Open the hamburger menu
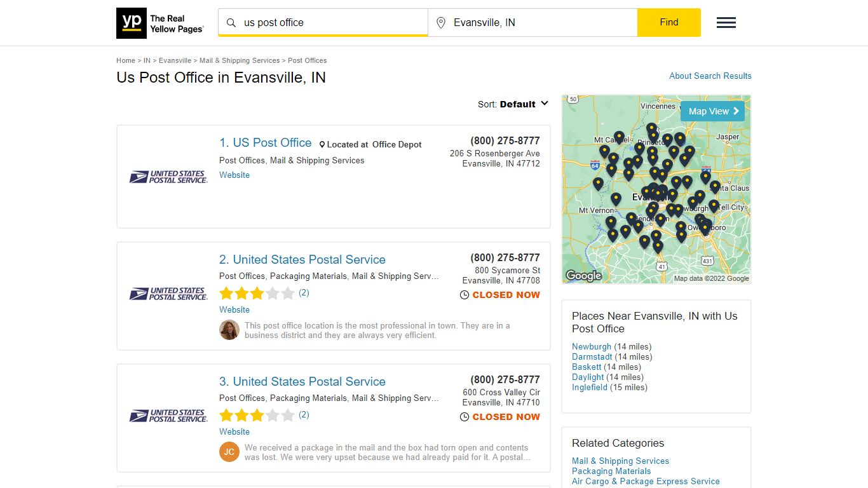The image size is (868, 488). coord(726,23)
